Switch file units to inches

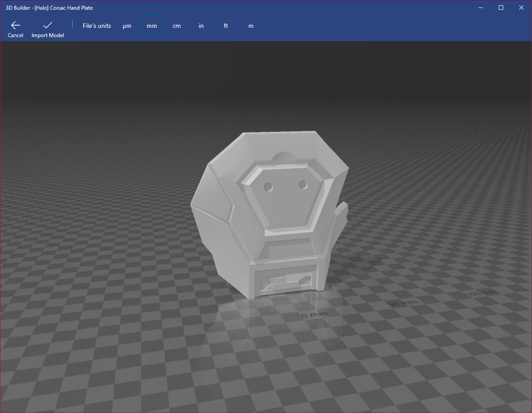201,26
